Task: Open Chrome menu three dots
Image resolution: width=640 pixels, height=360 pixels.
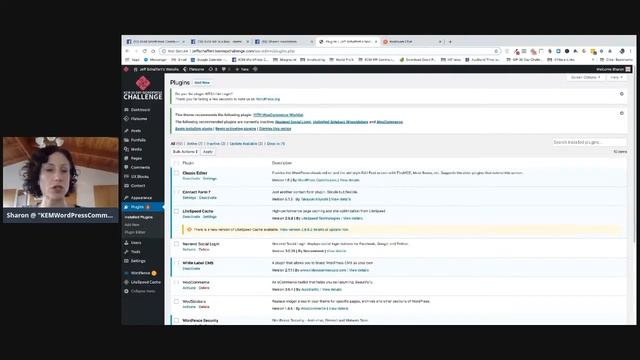Action: coord(631,51)
